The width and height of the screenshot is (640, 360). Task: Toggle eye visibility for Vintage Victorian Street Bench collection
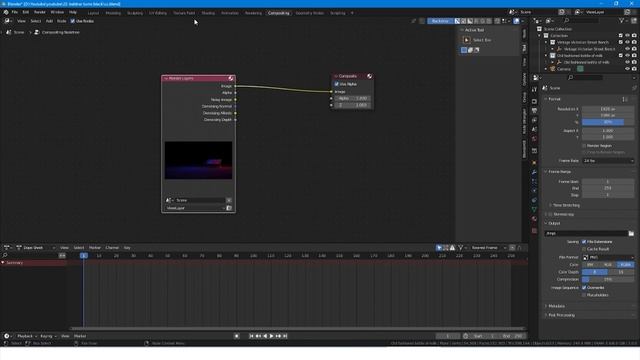click(x=627, y=42)
